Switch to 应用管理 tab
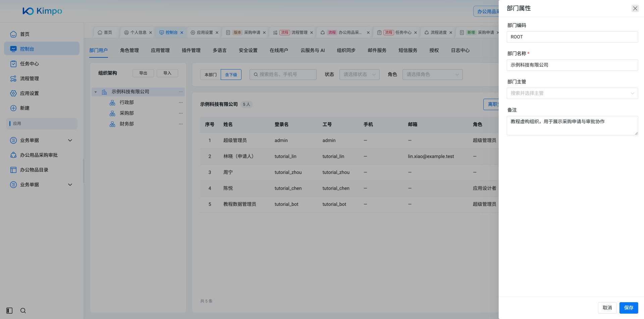Viewport: 644px width, 319px height. (160, 50)
